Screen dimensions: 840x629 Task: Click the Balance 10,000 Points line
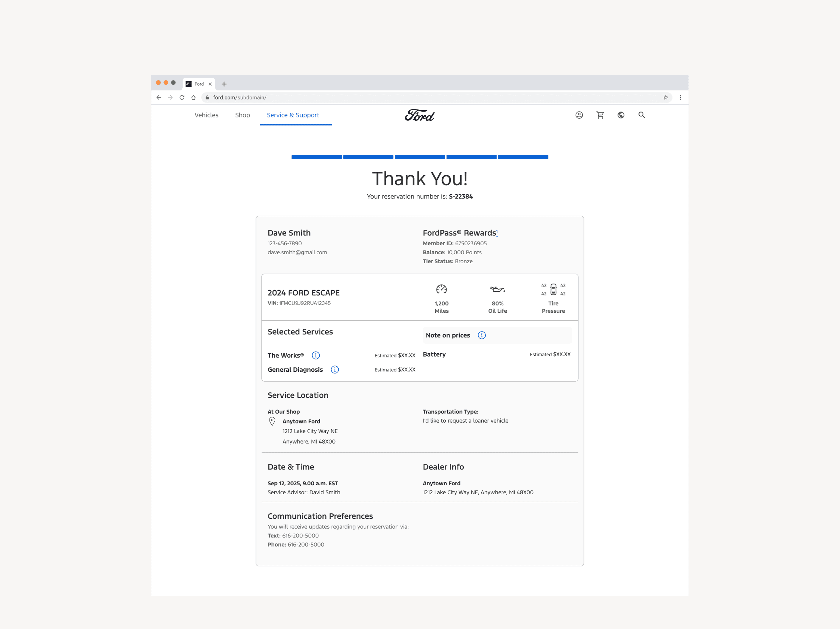[x=452, y=252]
